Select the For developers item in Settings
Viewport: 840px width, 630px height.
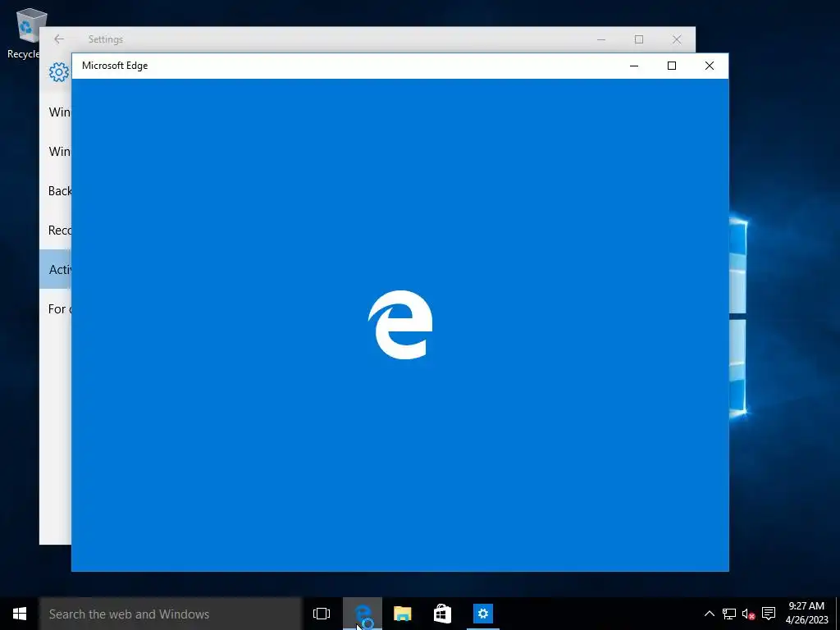tap(56, 309)
